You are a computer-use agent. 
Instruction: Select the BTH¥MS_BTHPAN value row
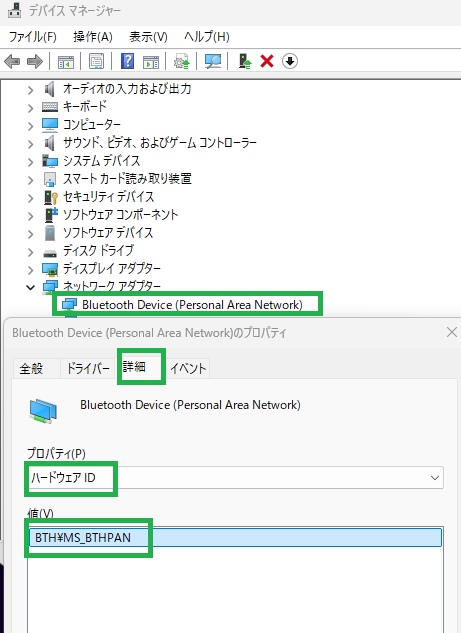235,537
